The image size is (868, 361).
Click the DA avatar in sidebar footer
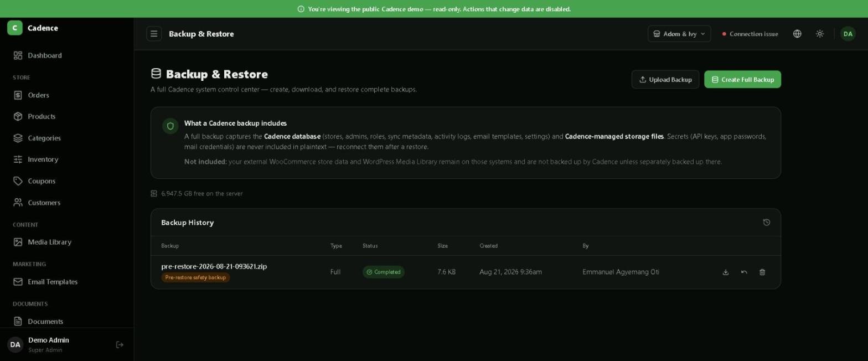point(15,344)
